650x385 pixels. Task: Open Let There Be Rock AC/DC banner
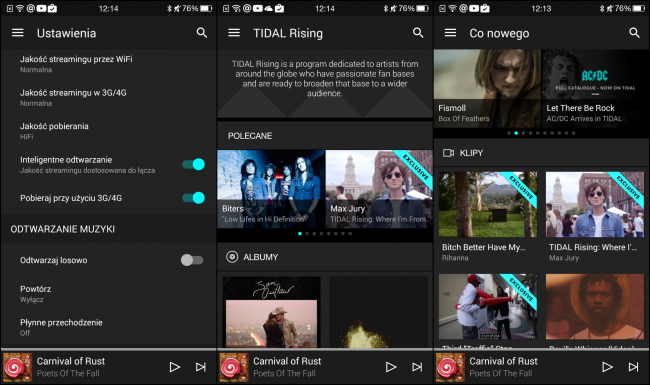tap(595, 88)
